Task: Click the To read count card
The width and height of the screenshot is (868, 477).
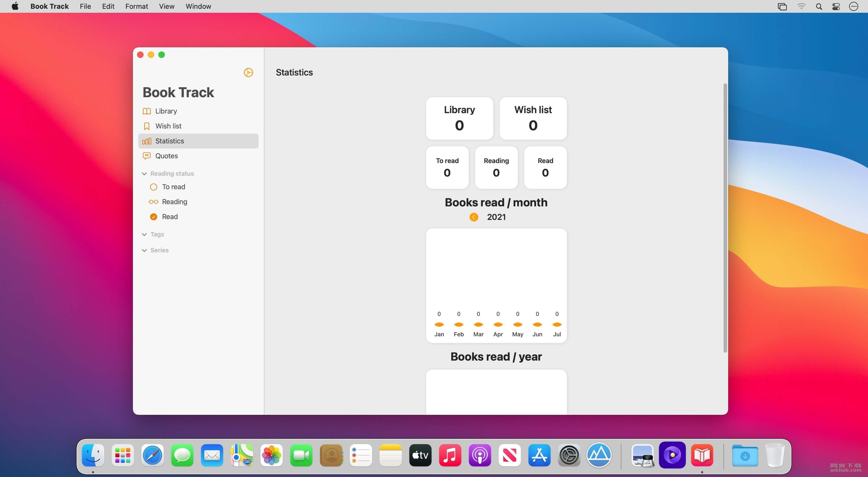Action: tap(447, 167)
